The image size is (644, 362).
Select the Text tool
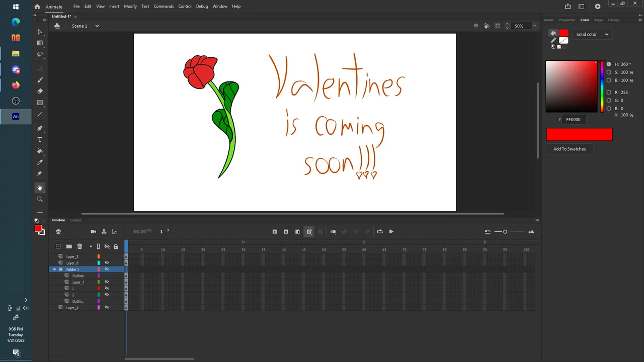[x=40, y=139]
